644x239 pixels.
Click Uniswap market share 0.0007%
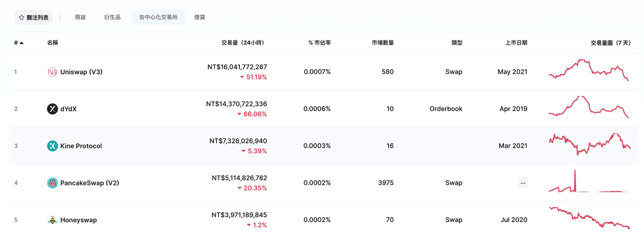pos(317,72)
